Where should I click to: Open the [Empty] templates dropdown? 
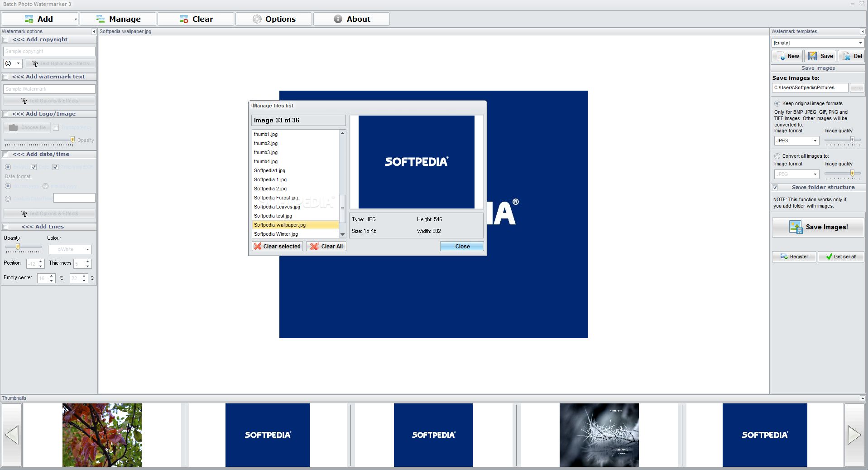818,43
